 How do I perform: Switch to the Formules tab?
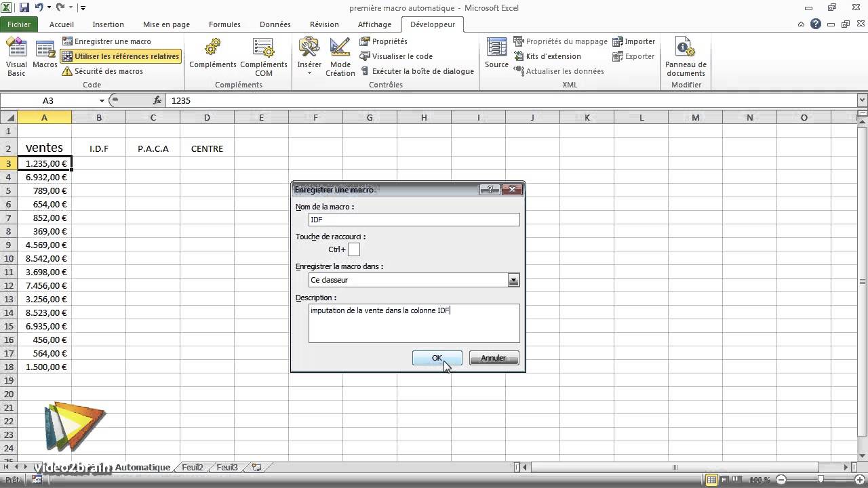(224, 24)
